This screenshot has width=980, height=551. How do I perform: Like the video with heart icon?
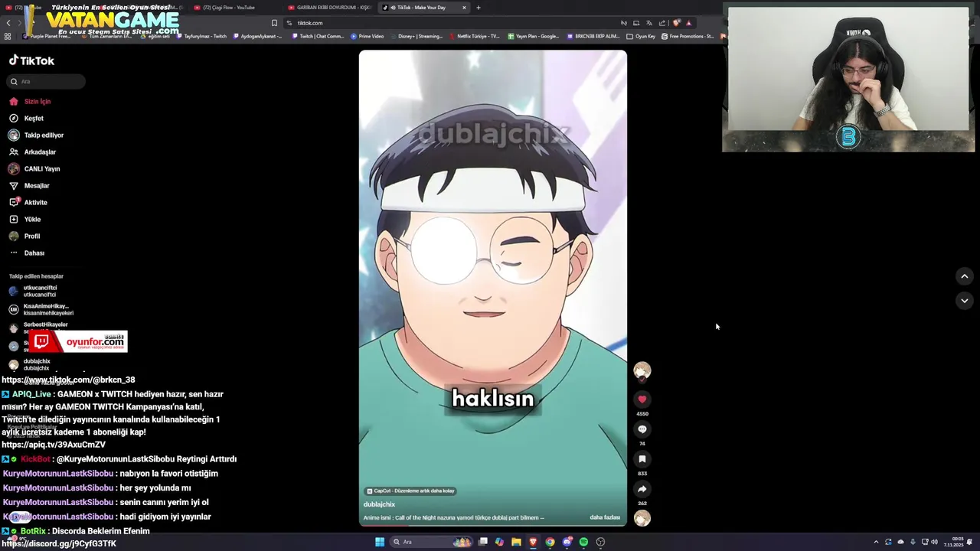click(642, 399)
